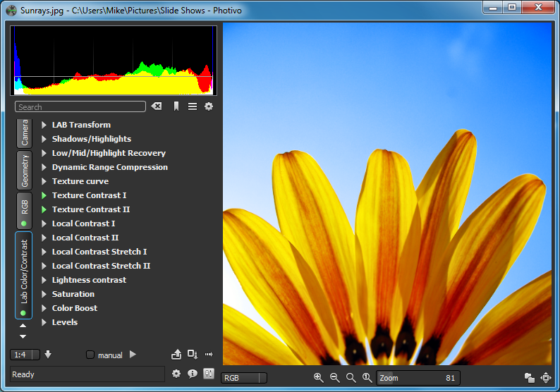Clear the search field with the backspace icon
The image size is (560, 392).
coord(157,106)
